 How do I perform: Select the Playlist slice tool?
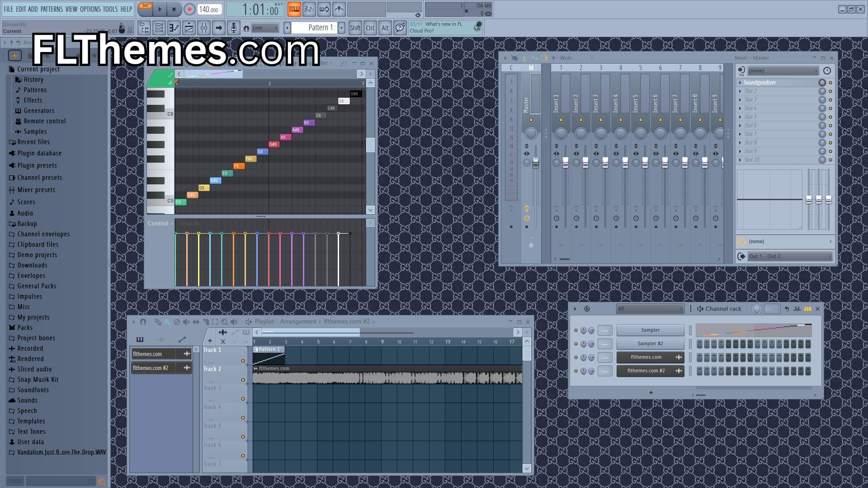point(206,322)
